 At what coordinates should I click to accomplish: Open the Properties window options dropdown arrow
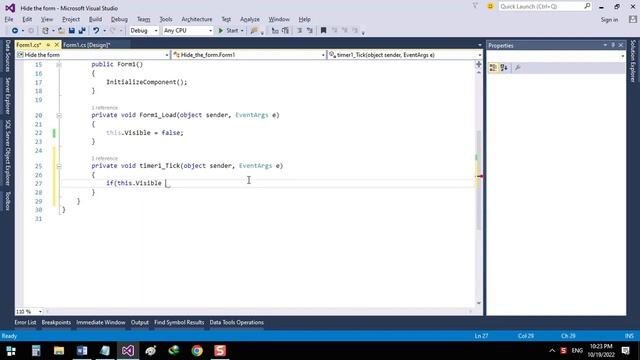click(605, 45)
